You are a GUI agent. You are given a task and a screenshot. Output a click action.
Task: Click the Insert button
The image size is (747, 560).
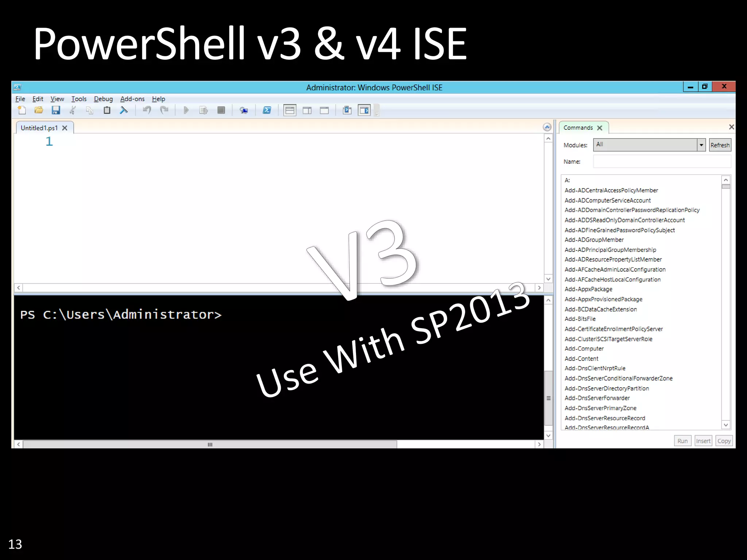(703, 441)
